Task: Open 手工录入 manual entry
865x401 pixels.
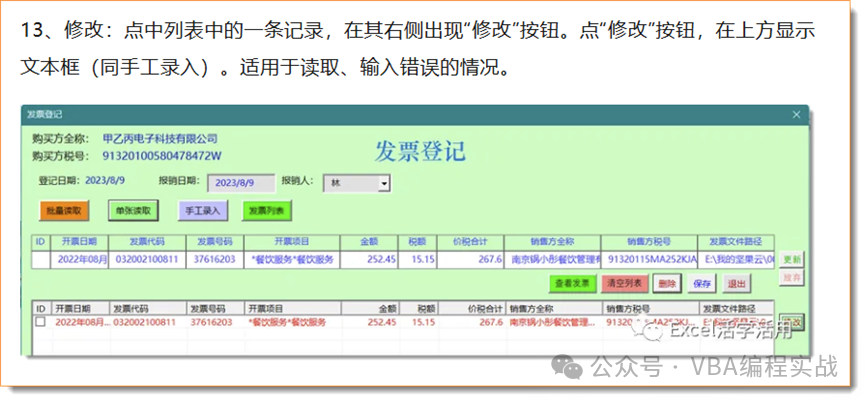Action: pos(204,211)
